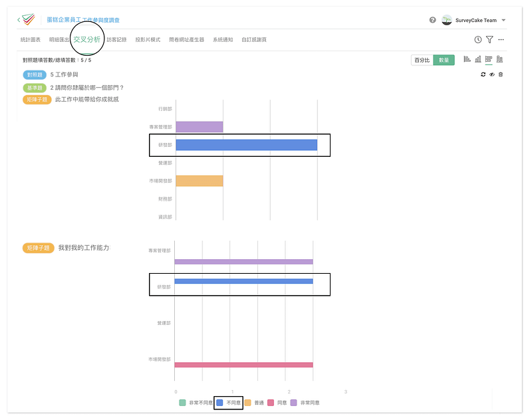
Task: Open the 投影片模式 tab
Action: (148, 40)
